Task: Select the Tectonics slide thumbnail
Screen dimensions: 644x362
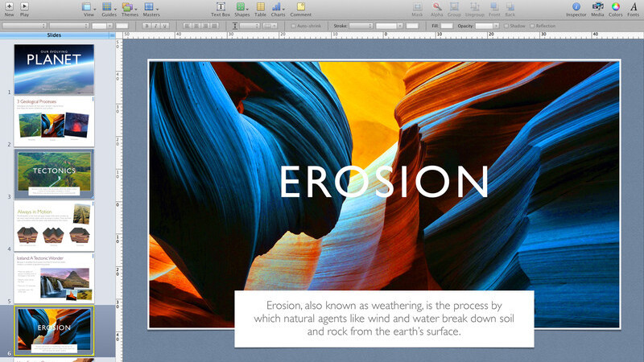Action: (54, 173)
